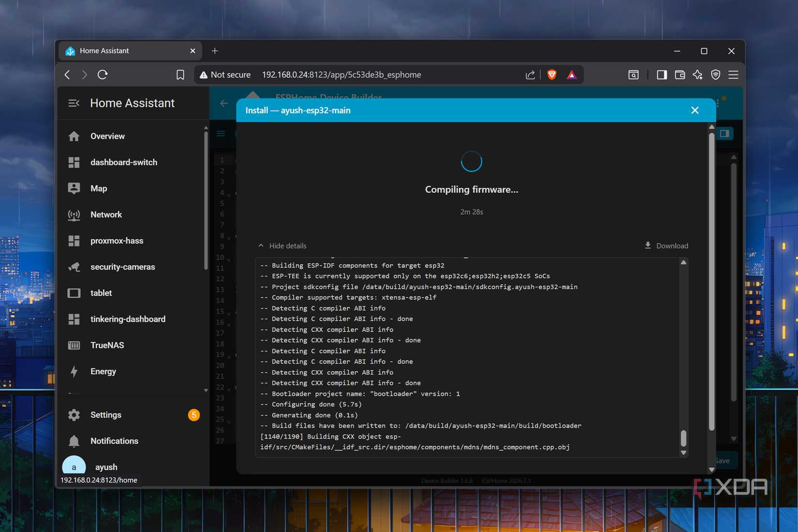Open the security-cameras menu item

click(x=133, y=267)
